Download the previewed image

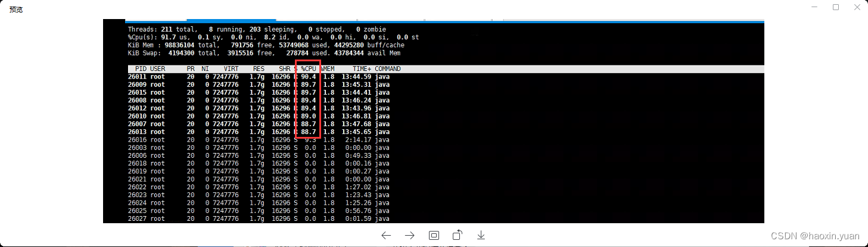(481, 235)
